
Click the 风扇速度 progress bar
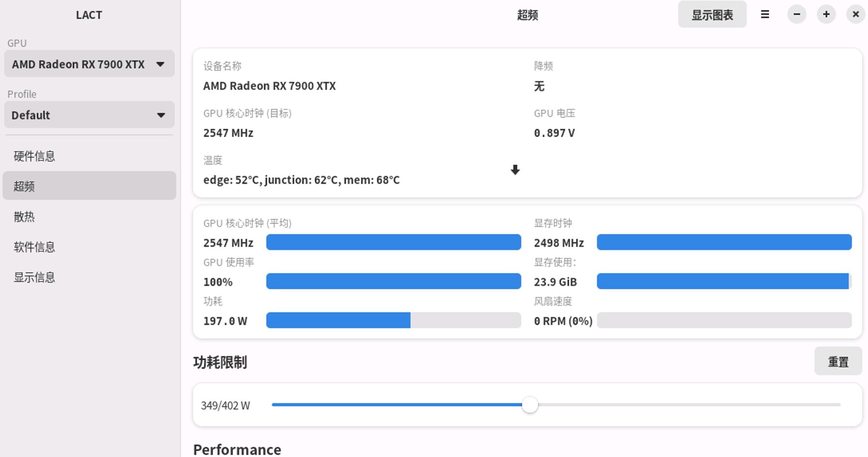pos(724,321)
